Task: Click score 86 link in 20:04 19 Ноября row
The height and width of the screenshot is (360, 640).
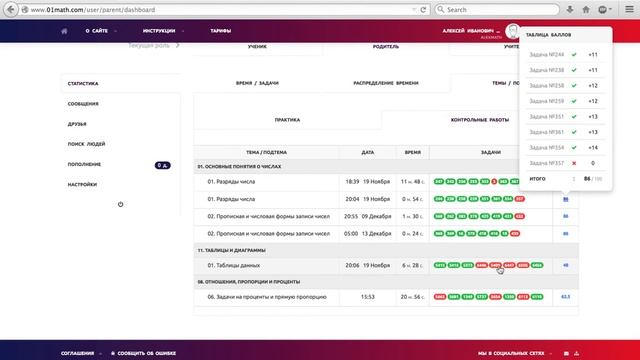Action: [565, 199]
